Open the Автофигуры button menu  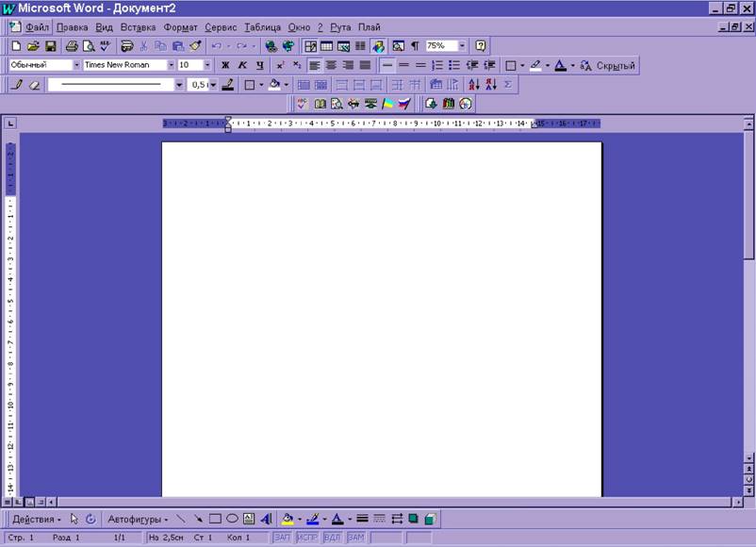pyautogui.click(x=138, y=520)
